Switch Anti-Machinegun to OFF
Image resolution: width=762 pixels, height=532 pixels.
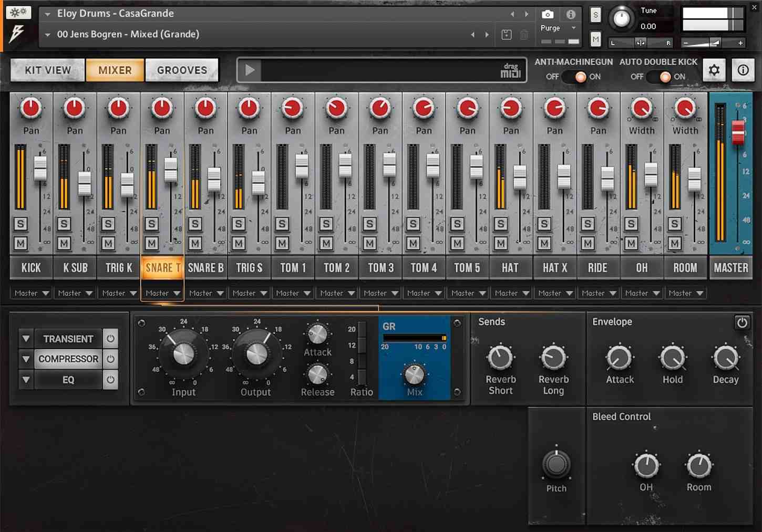coord(570,77)
